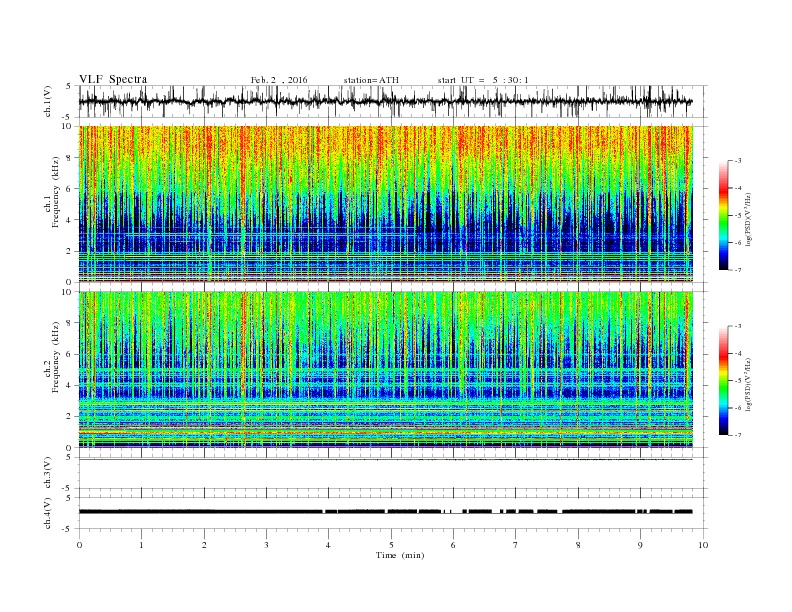Click the "2" kHz tick of ch.2 spectrogram
Viewport: 792px width, 612px height.
70,416
